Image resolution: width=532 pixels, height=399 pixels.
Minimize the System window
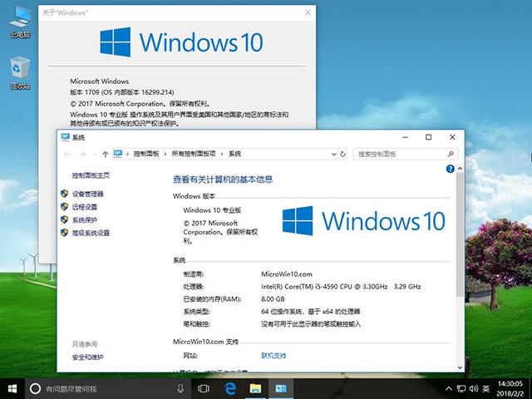tap(405, 137)
